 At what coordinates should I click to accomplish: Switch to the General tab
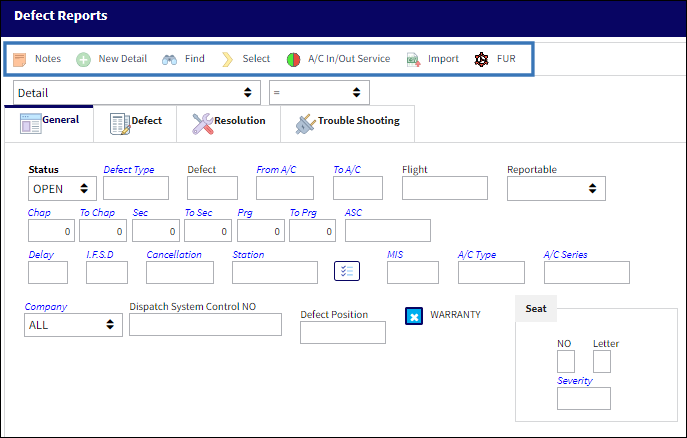click(49, 123)
